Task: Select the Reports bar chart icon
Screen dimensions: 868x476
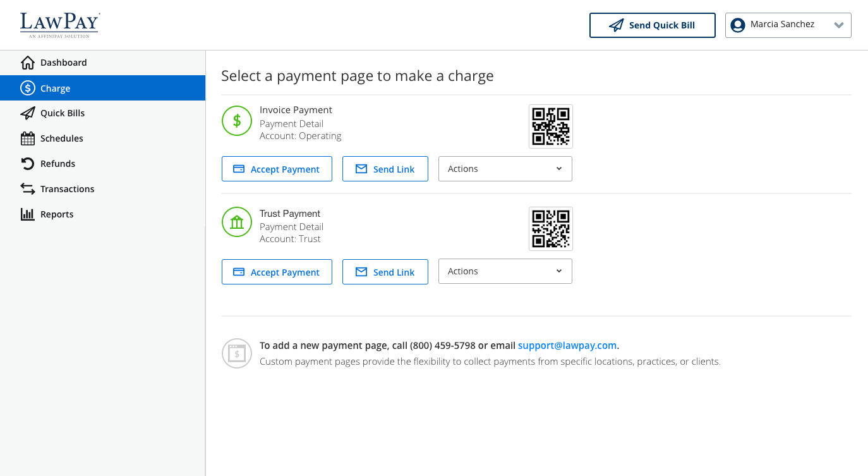Action: [28, 214]
